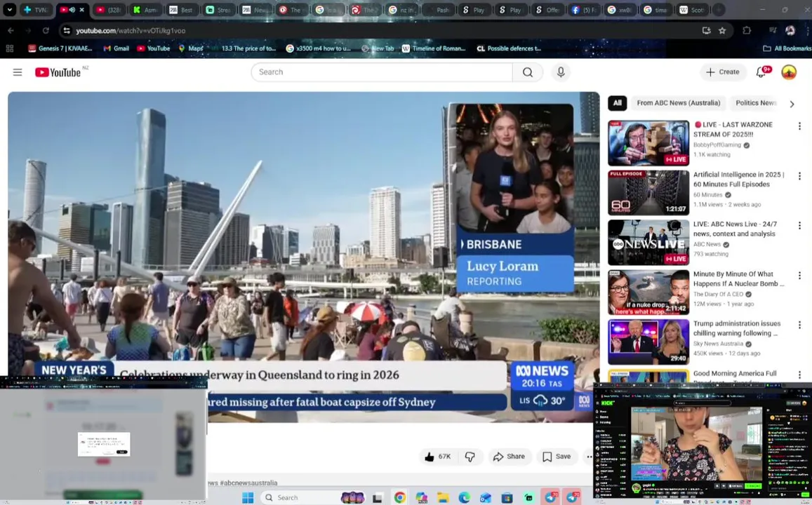
Task: Open the BobbyPoffGaming channel name
Action: (x=717, y=145)
